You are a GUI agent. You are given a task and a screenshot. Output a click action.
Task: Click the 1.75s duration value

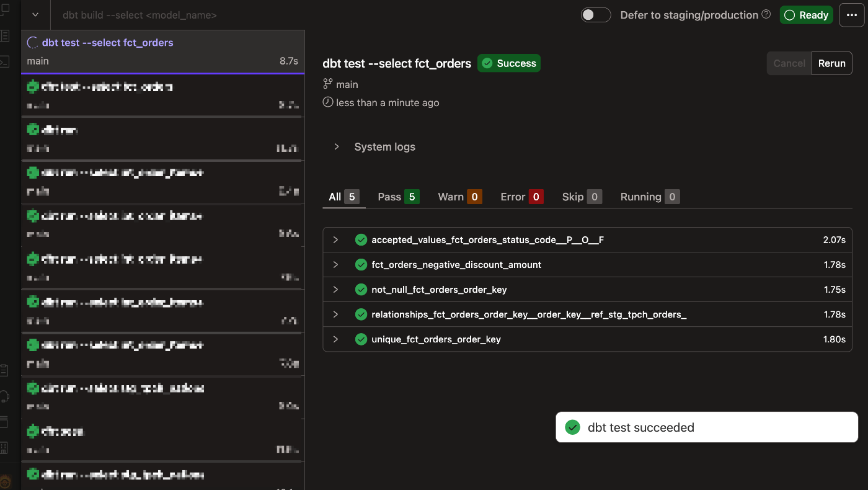pyautogui.click(x=835, y=290)
